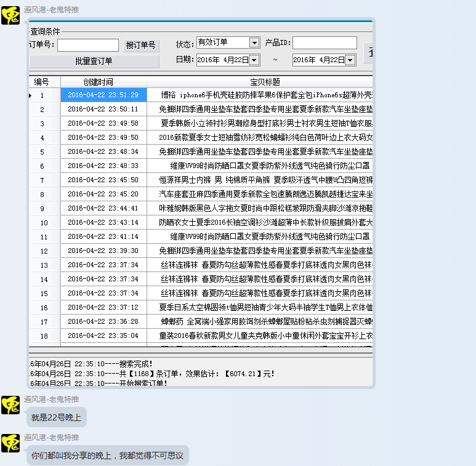Screen dimensions: 476x466
Task: Open the 状态 dropdown showing 有效订单
Action: click(x=254, y=42)
